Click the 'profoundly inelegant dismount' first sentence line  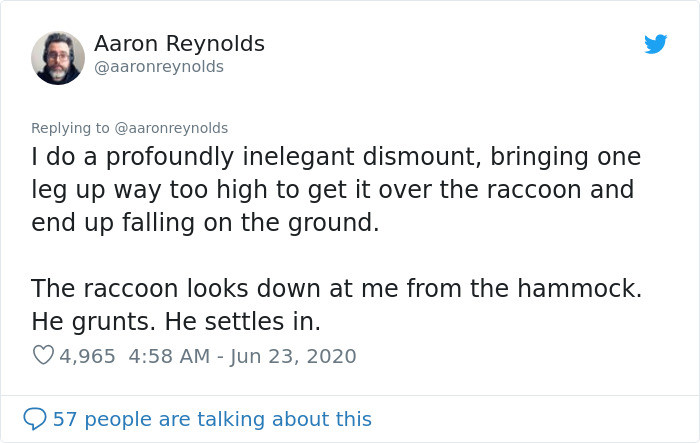[335, 159]
